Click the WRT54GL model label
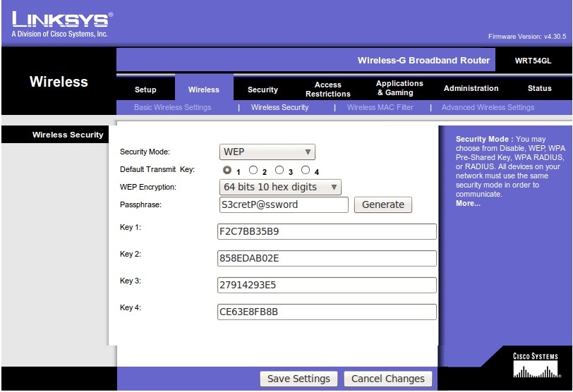573x392 pixels. (533, 61)
